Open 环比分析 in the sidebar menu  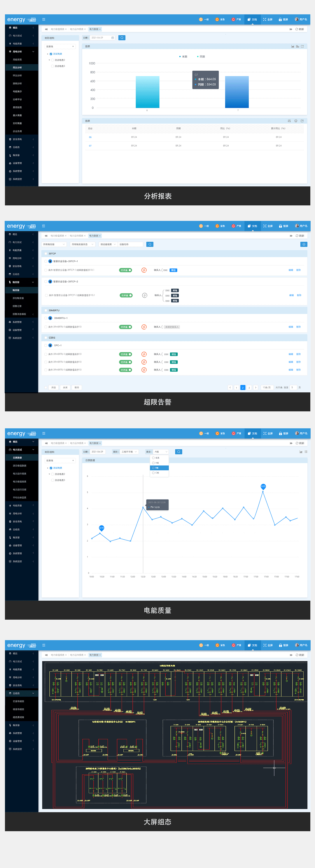(17, 75)
